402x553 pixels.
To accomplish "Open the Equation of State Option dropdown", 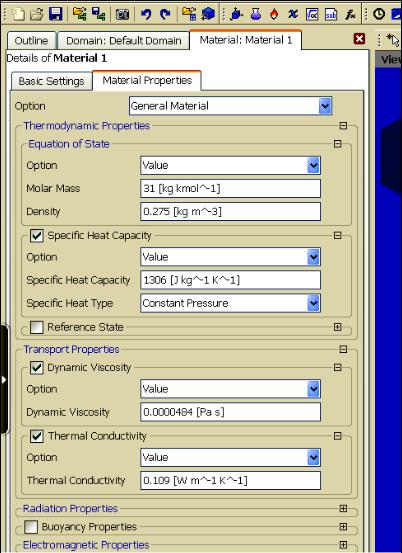I will 313,165.
